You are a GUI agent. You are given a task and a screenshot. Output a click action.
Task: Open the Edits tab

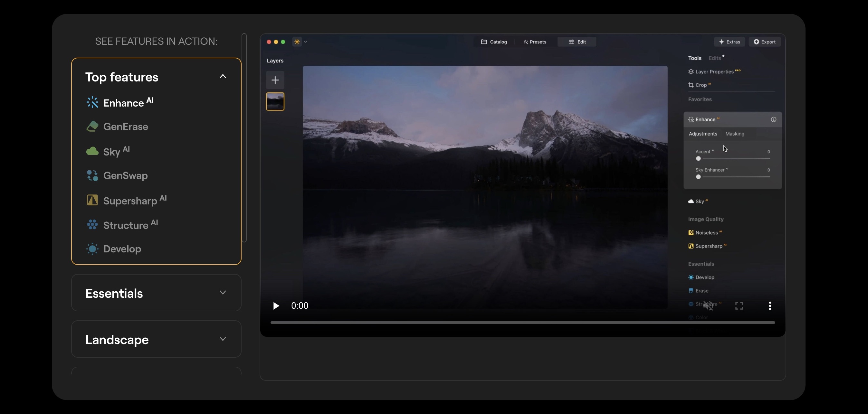point(714,58)
